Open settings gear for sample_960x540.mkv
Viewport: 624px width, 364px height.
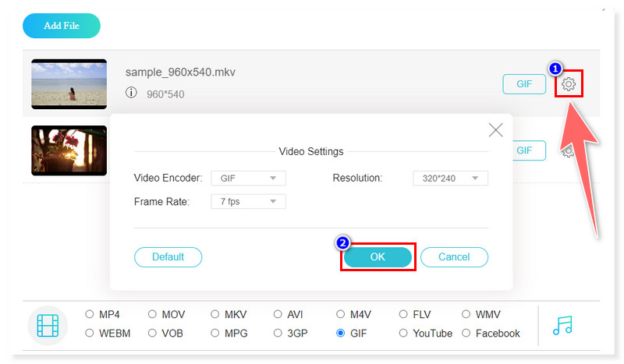click(x=569, y=84)
